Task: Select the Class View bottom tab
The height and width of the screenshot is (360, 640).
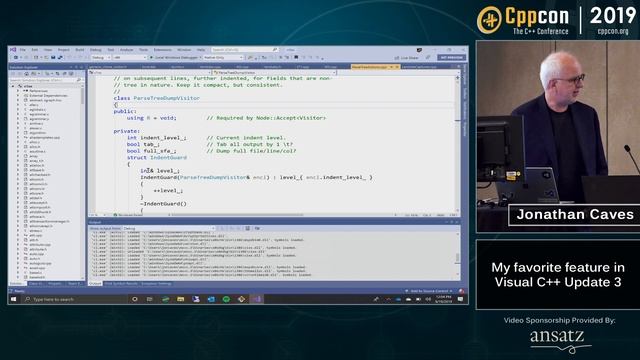Action: pos(36,283)
